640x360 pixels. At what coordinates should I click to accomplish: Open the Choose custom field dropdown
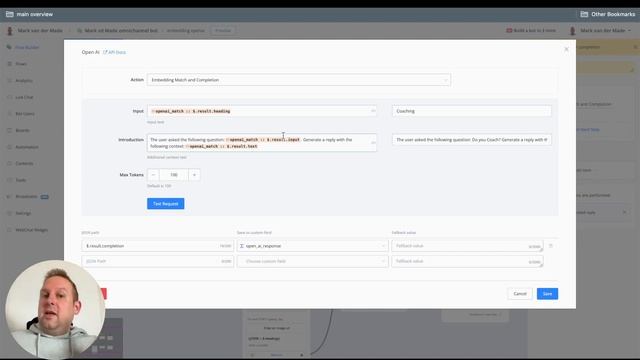pos(313,261)
